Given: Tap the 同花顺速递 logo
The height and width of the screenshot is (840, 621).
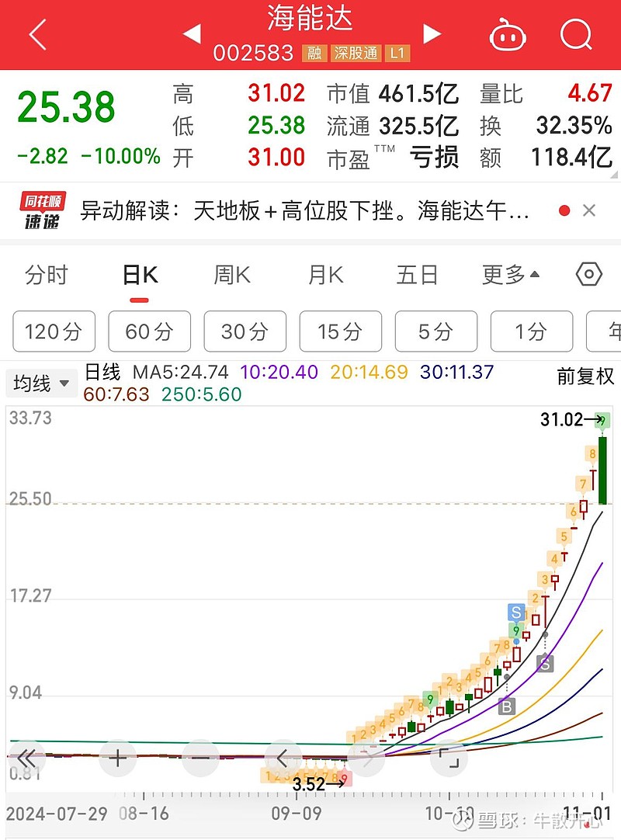Looking at the screenshot, I should tap(43, 210).
